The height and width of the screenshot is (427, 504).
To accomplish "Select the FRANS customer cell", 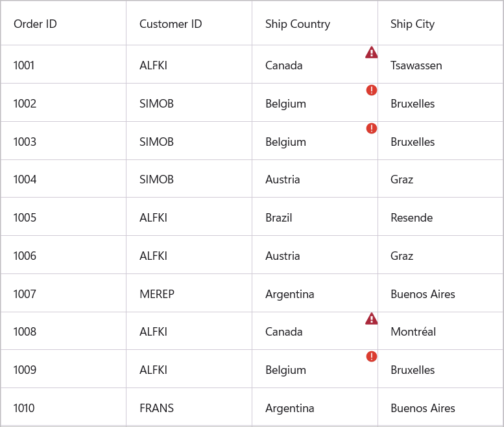I will (156, 408).
